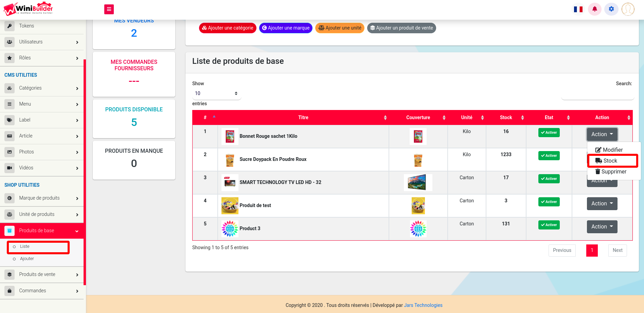Click the Label tag icon
Screen dimensions: 644x313
pyautogui.click(x=10, y=120)
